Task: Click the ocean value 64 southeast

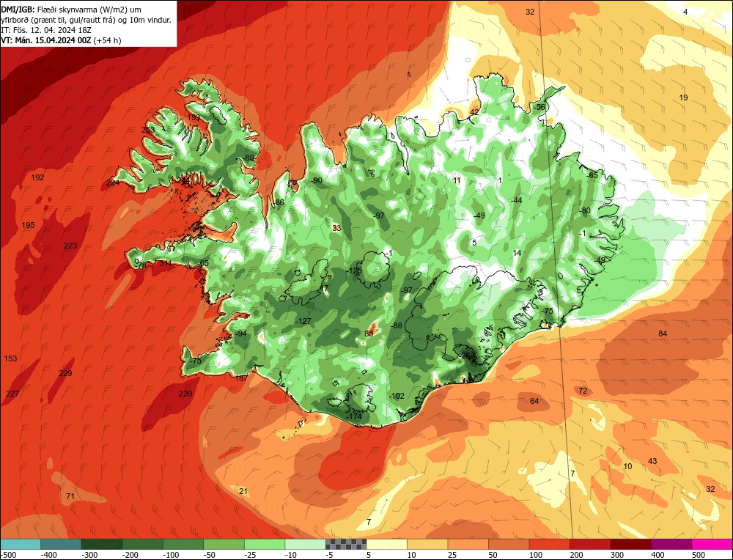Action: (534, 401)
